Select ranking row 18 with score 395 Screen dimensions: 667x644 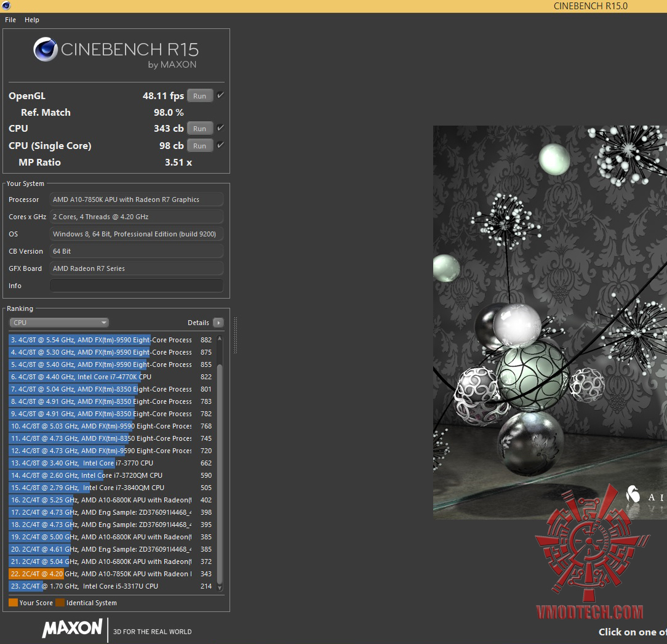[111, 525]
